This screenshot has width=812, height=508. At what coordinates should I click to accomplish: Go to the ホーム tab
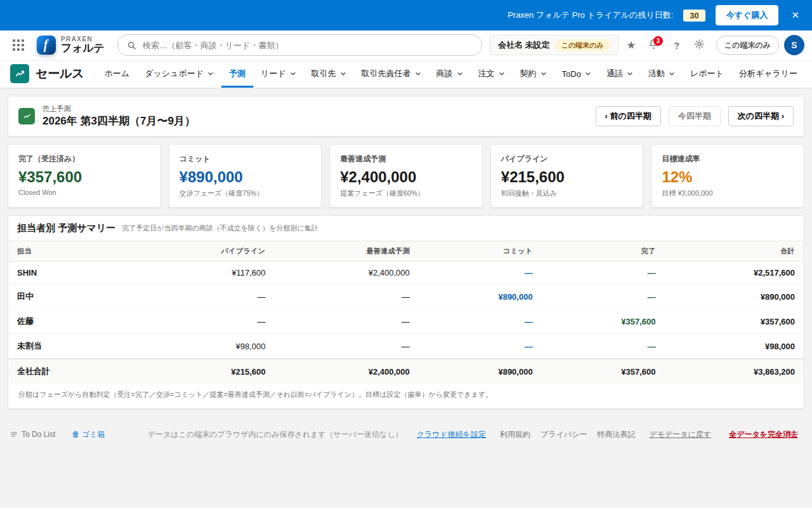117,74
